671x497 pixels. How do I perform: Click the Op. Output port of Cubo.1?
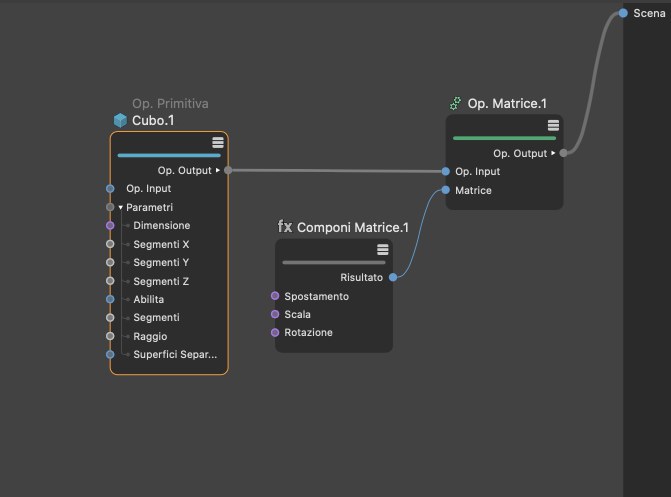pyautogui.click(x=228, y=170)
